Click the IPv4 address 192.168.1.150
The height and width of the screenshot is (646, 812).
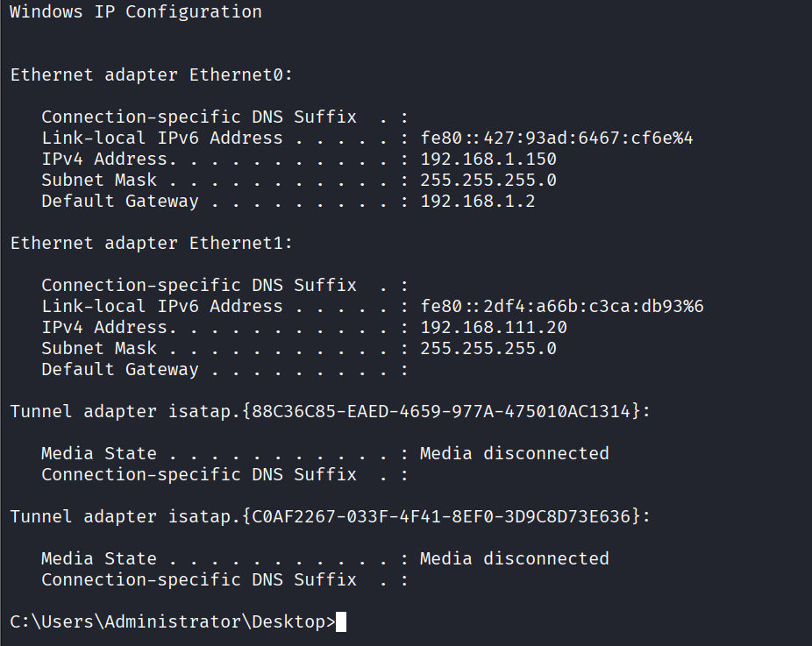pyautogui.click(x=488, y=159)
